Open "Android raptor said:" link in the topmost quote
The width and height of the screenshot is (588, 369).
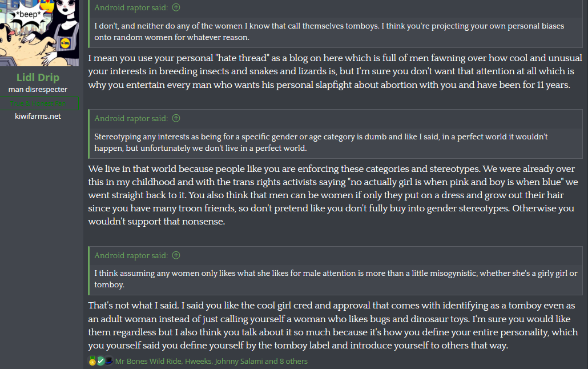131,8
